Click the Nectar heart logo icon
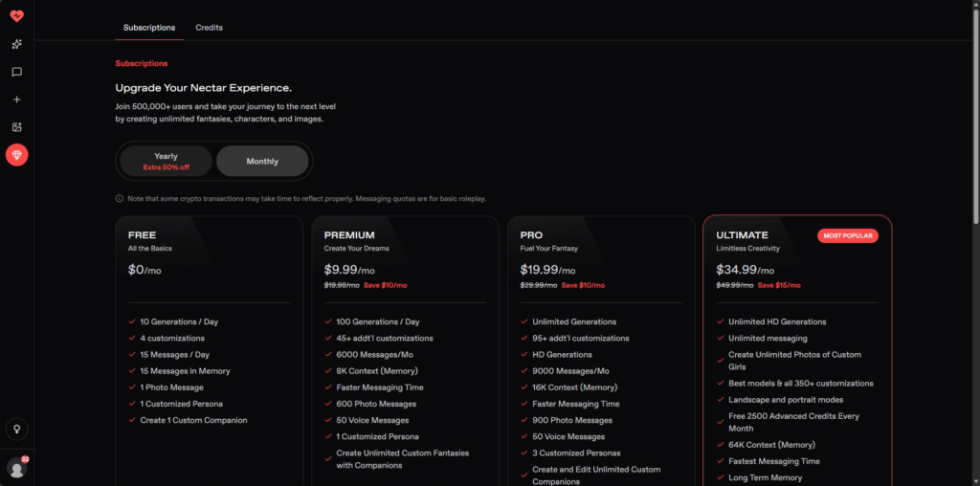 [17, 16]
